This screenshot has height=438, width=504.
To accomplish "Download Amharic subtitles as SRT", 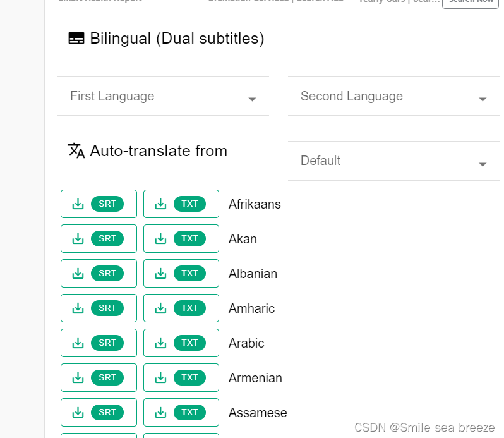I will pos(99,308).
